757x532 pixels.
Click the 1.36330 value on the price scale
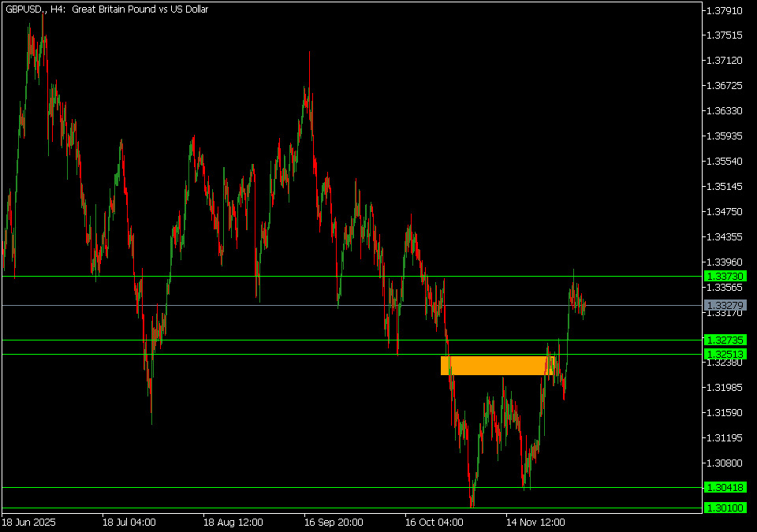click(725, 111)
